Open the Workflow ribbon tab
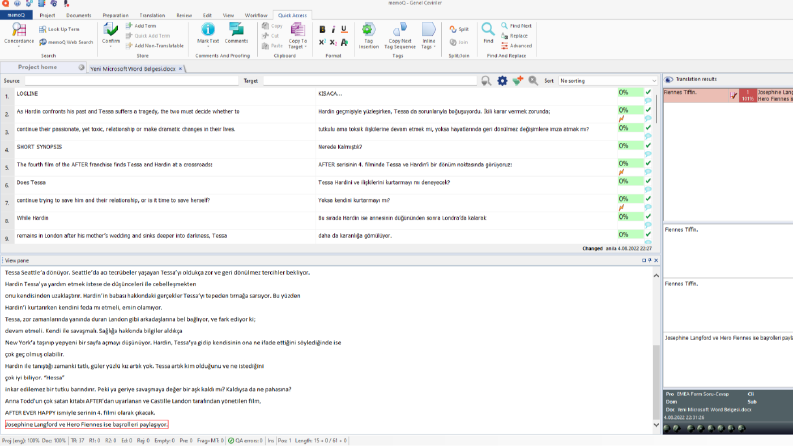The width and height of the screenshot is (793, 446). [x=256, y=15]
